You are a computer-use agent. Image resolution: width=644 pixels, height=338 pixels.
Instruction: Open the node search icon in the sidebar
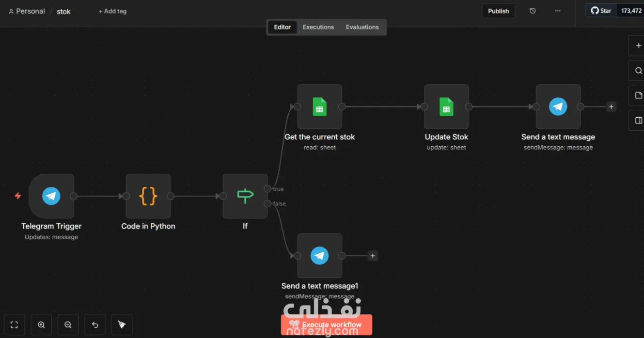638,71
